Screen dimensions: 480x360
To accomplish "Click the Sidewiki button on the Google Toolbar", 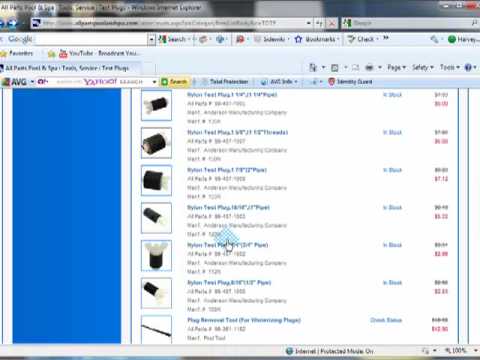I will (271, 39).
